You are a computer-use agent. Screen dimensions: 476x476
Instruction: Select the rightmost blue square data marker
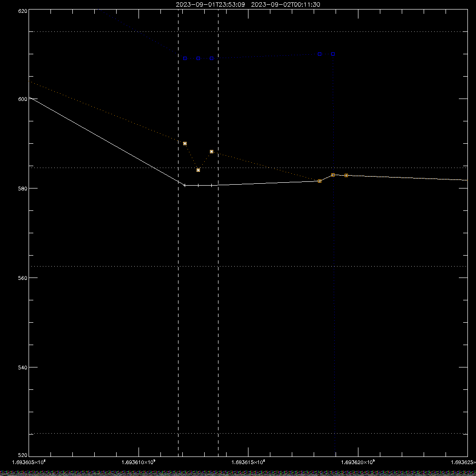click(333, 54)
